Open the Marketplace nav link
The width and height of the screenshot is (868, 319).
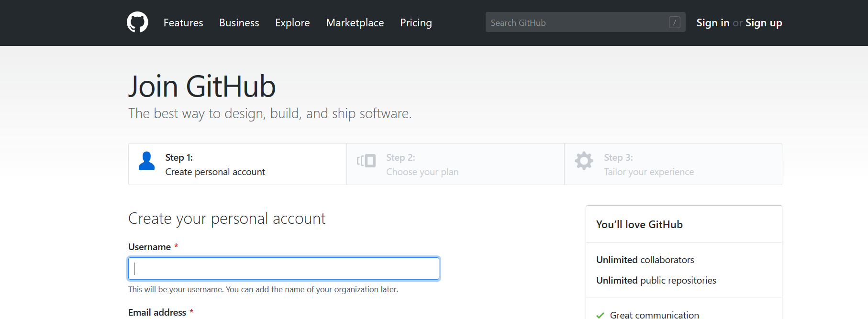coord(355,22)
